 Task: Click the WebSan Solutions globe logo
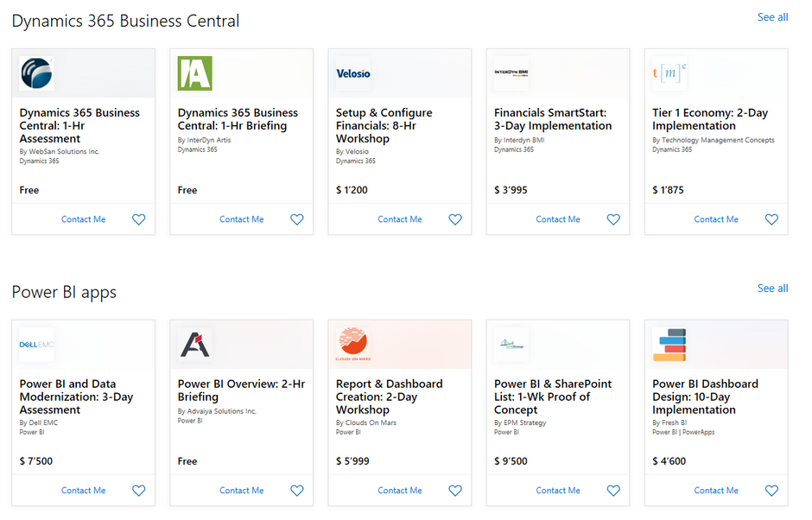36,73
